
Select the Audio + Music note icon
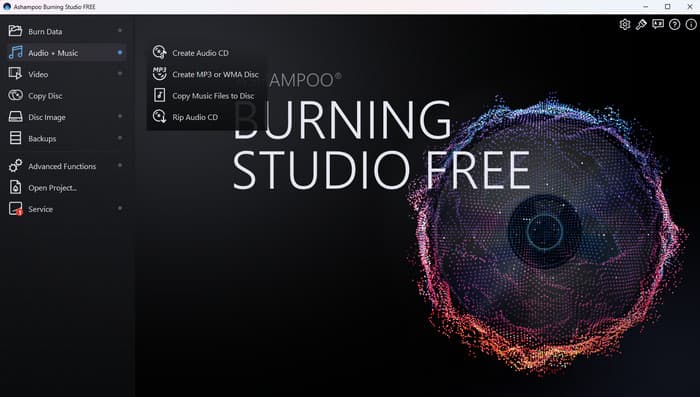15,52
